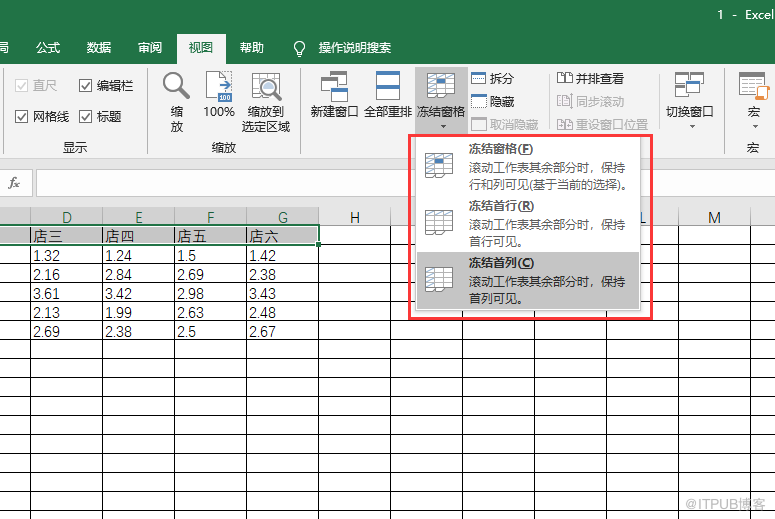Toggle the 编辑栏 formula bar checkbox
This screenshot has width=775, height=519.
click(x=86, y=86)
